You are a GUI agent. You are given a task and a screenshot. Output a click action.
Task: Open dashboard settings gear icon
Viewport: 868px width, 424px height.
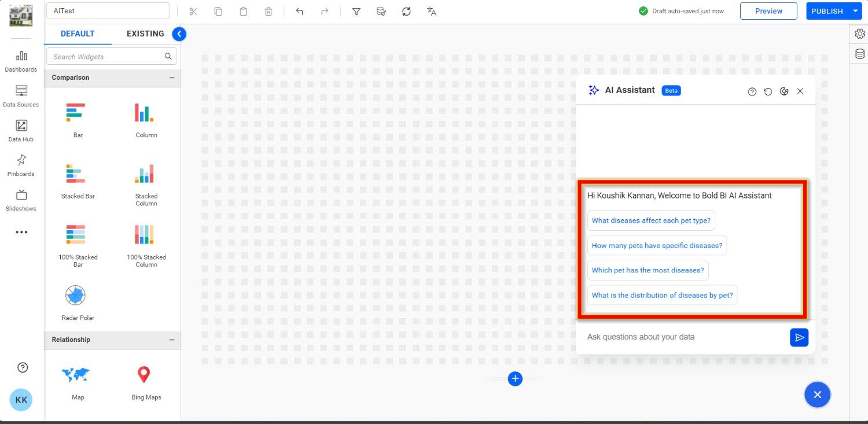(860, 34)
